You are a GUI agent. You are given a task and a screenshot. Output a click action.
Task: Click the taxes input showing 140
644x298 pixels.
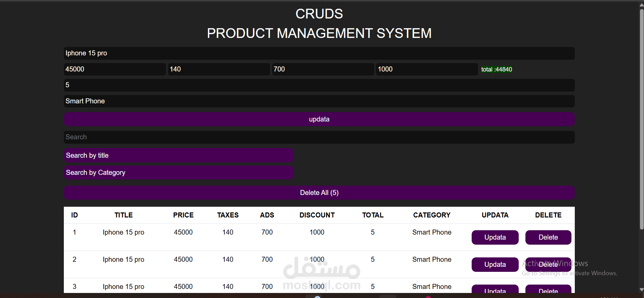click(x=219, y=69)
